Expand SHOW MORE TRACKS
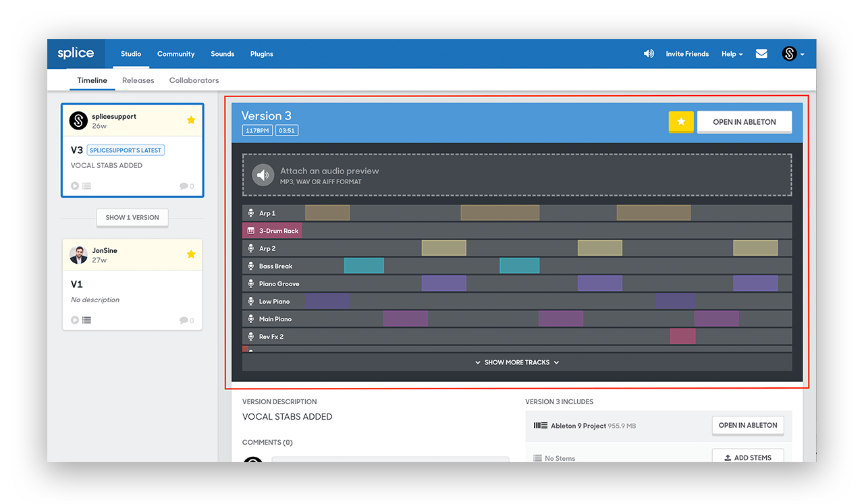864x504 pixels. 517,362
